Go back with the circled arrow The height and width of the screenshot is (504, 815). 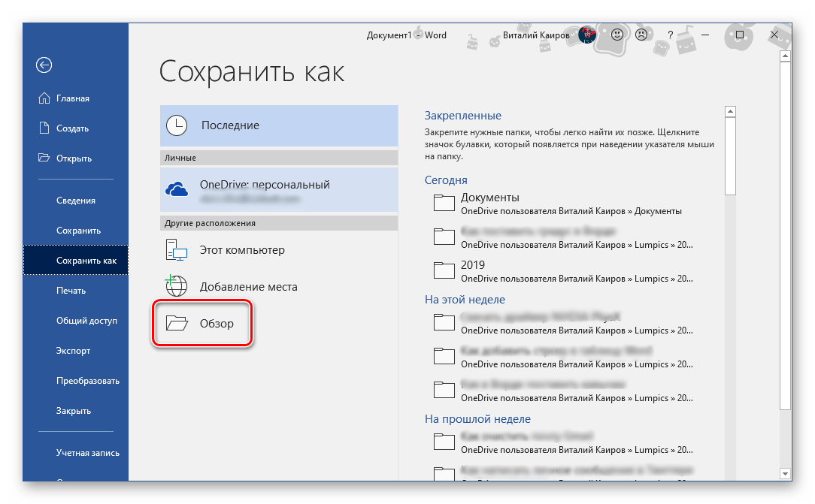(44, 65)
